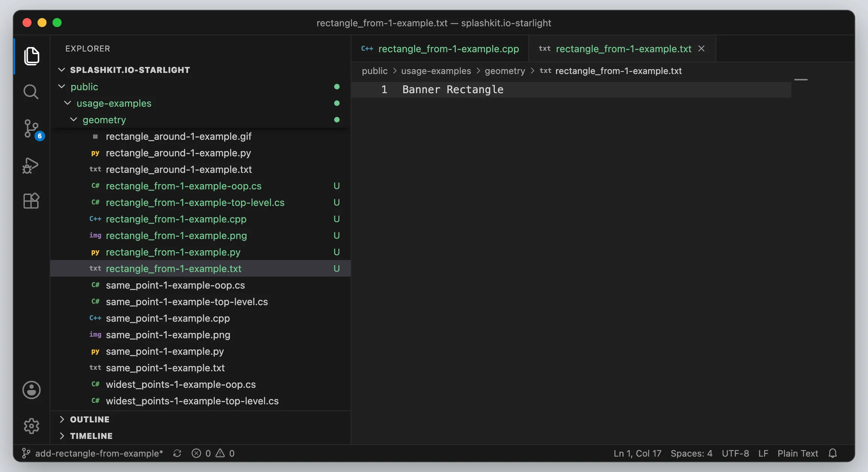868x472 pixels.
Task: Close the rectangle_from-1-example.txt tab
Action: pos(701,48)
